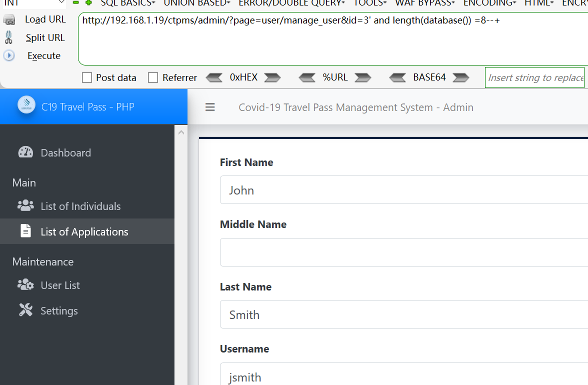
Task: Open the SQL BASICS dropdown menu
Action: pos(128,3)
